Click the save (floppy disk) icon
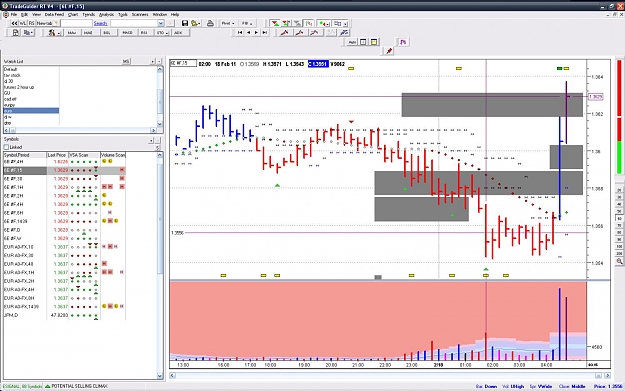Image resolution: width=625 pixels, height=391 pixels. pyautogui.click(x=185, y=24)
